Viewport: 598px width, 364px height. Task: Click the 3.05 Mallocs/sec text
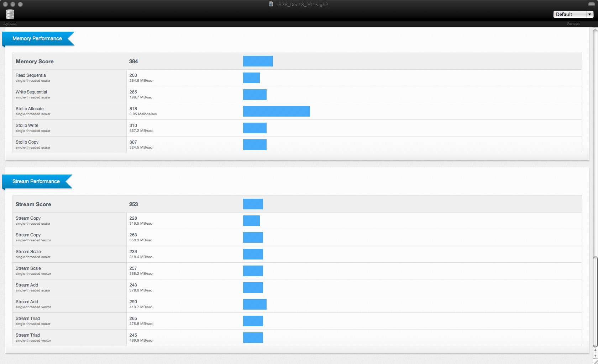click(x=143, y=114)
